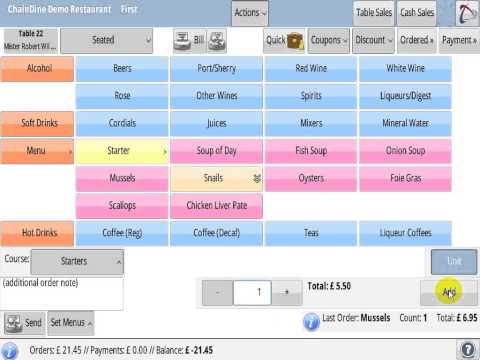480x360 pixels.
Task: Open the Quick order briefcase button
Action: pyautogui.click(x=284, y=41)
